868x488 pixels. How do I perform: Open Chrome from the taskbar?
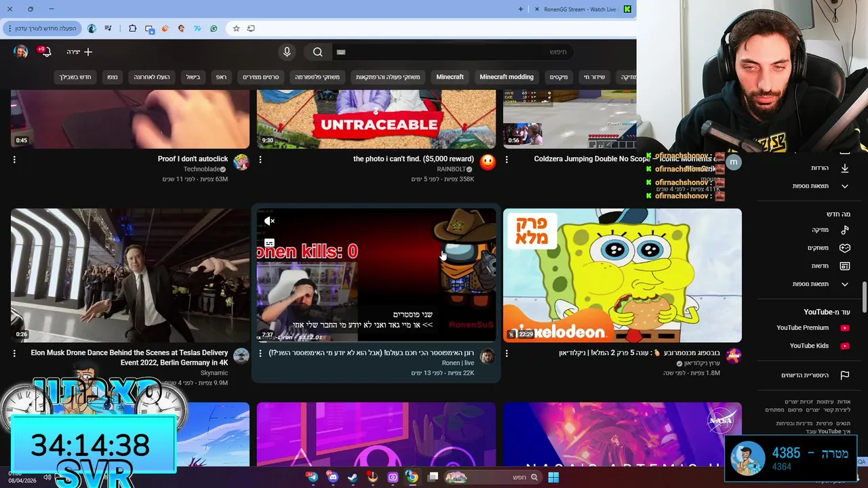(x=412, y=477)
